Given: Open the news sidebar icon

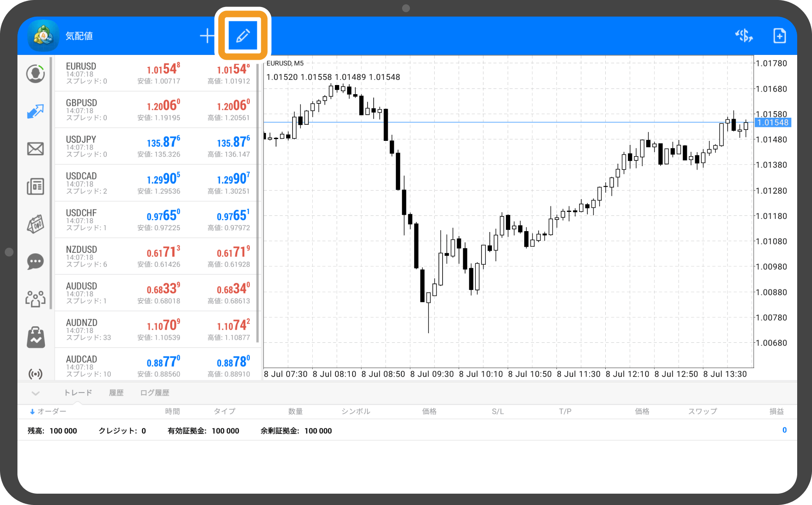Looking at the screenshot, I should (x=35, y=186).
